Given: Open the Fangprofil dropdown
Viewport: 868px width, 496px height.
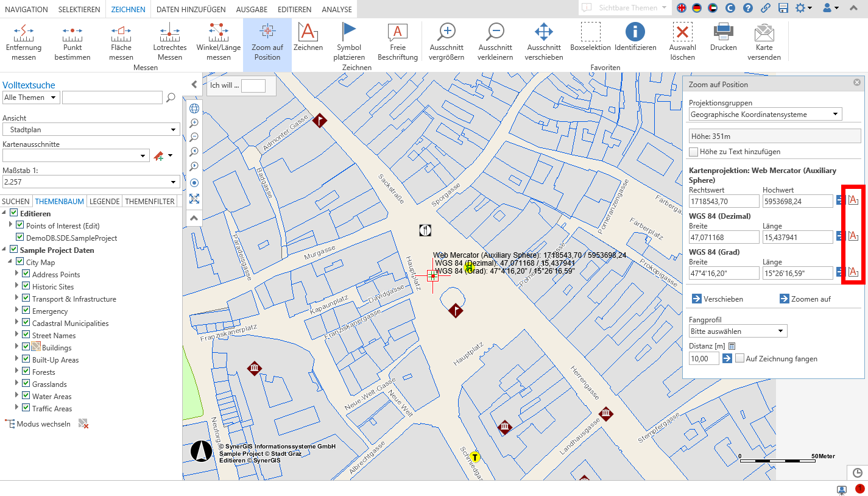Looking at the screenshot, I should click(738, 331).
